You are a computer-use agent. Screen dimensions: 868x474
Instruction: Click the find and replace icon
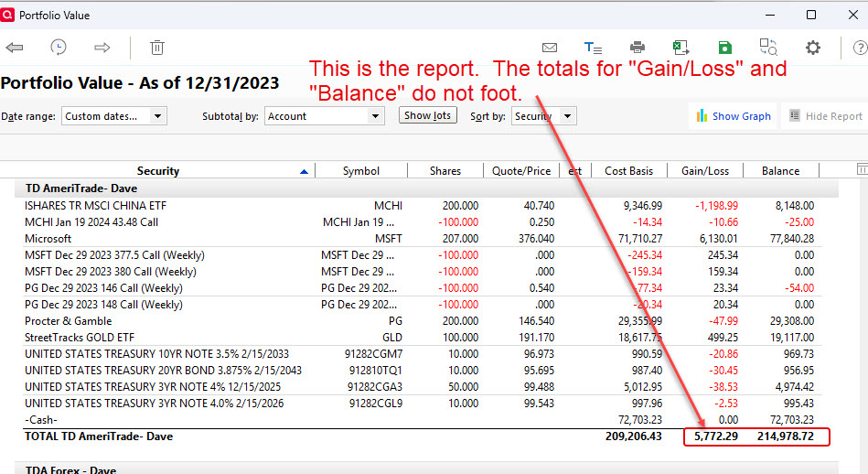(x=768, y=47)
